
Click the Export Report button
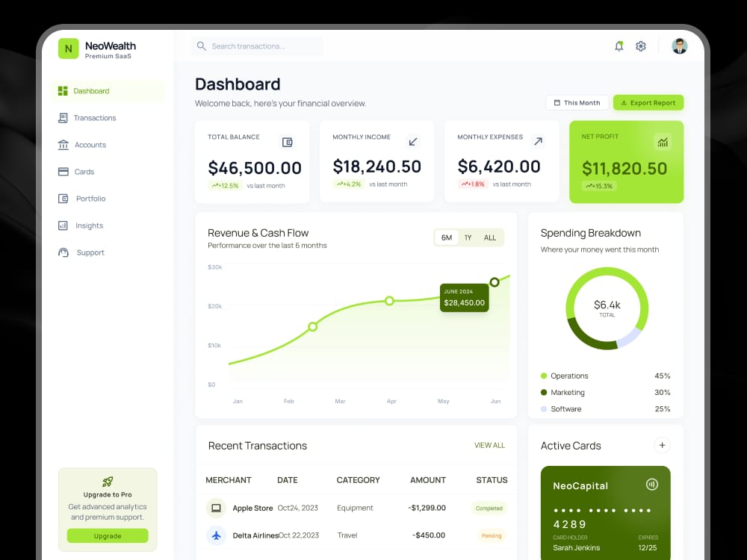pyautogui.click(x=648, y=103)
